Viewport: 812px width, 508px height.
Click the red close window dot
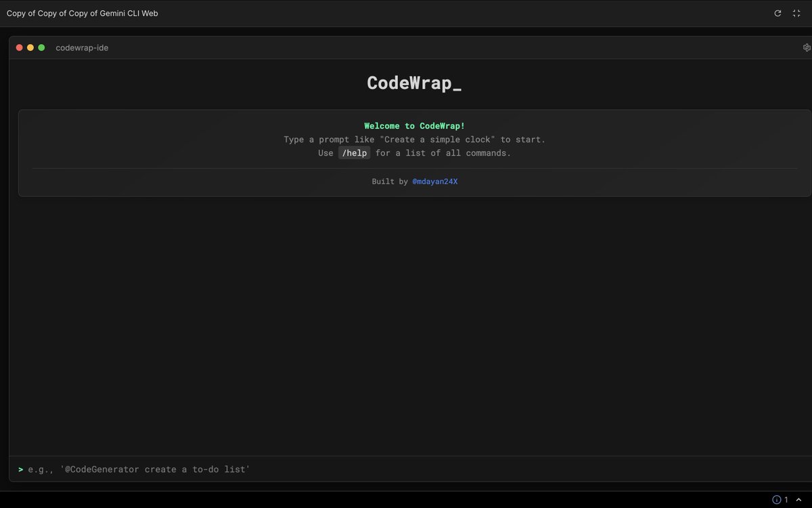click(x=20, y=47)
